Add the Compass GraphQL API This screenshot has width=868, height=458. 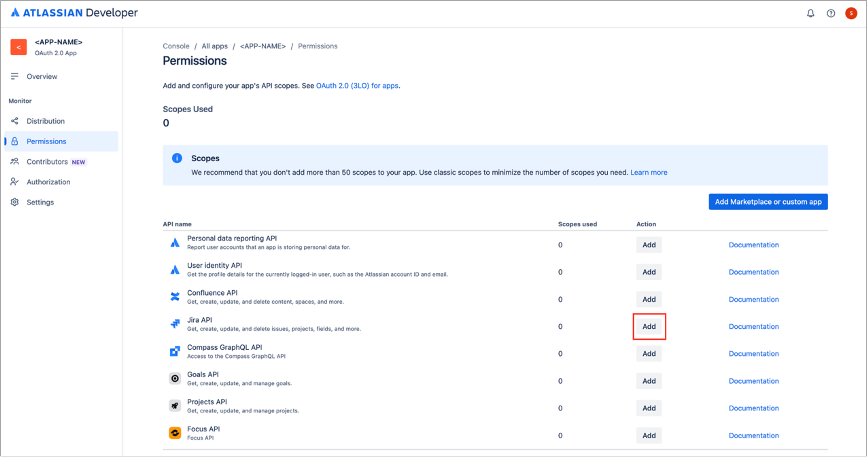(x=649, y=354)
